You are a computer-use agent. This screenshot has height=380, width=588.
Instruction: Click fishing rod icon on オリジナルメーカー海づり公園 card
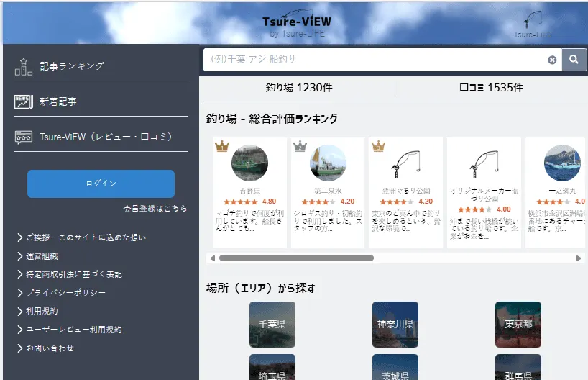(484, 164)
